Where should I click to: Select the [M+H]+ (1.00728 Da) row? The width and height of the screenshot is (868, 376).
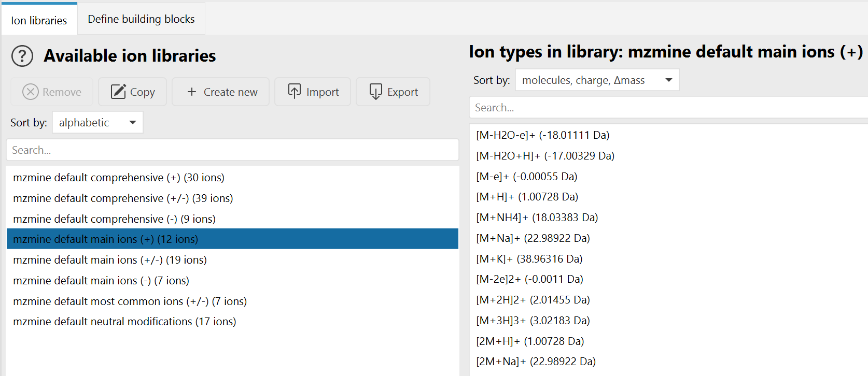click(669, 197)
